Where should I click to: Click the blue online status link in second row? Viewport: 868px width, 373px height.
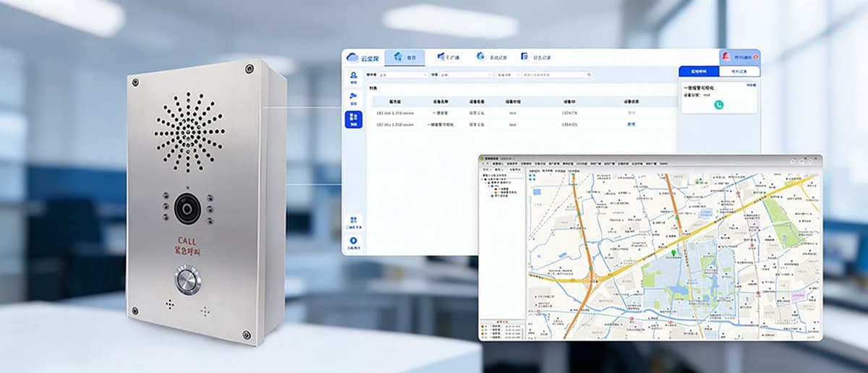631,124
